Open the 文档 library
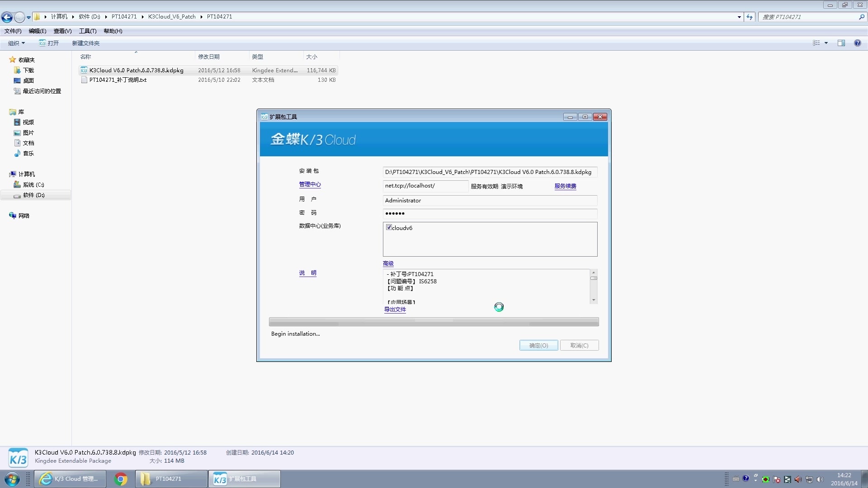868x488 pixels. pyautogui.click(x=28, y=143)
